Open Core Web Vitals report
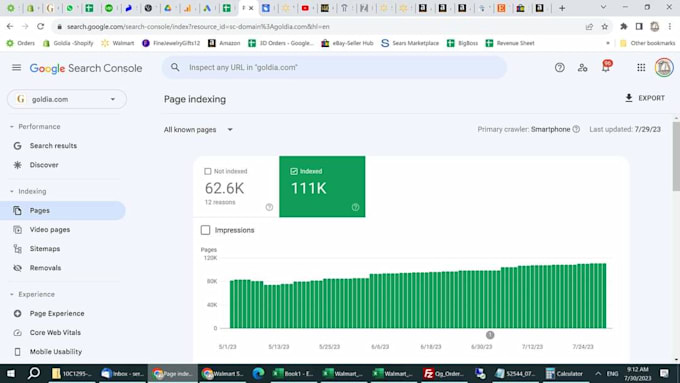 [55, 332]
